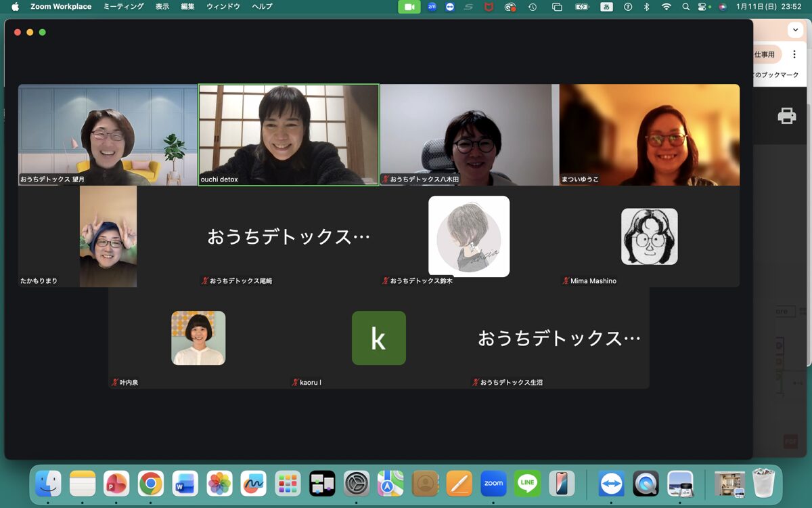Open the Chrome three-dot menu
The image size is (812, 508).
(794, 54)
